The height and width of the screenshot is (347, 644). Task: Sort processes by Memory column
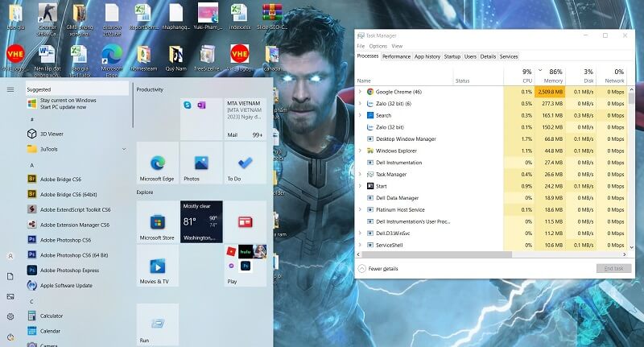550,76
